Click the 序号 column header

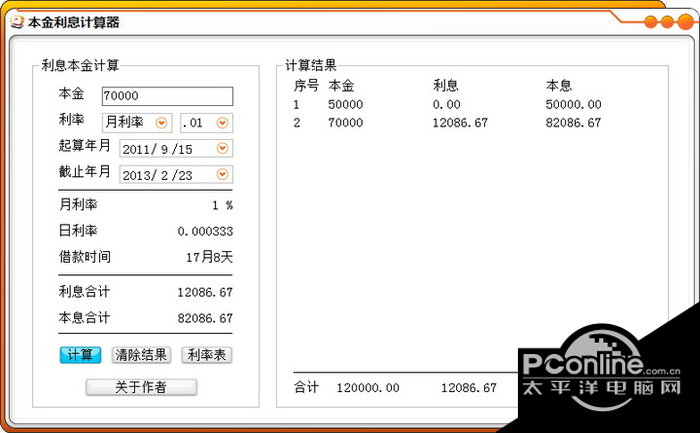(306, 86)
